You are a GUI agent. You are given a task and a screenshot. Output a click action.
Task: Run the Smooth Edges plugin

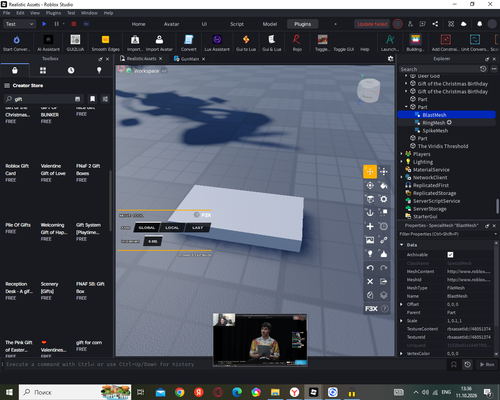coord(105,43)
